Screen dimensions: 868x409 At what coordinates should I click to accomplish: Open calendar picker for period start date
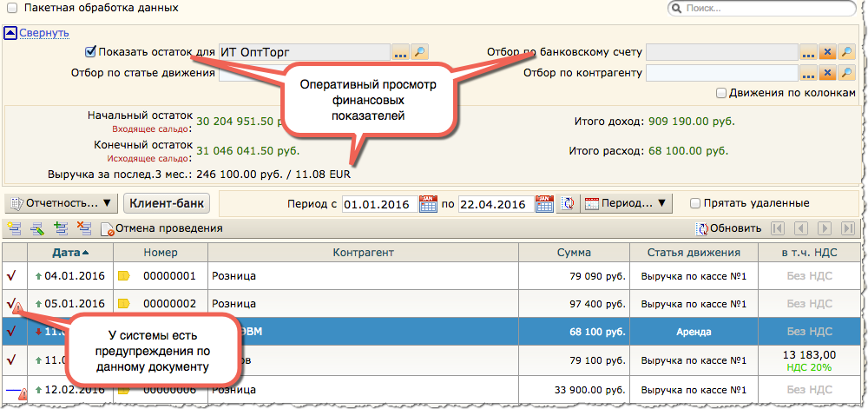pos(428,204)
